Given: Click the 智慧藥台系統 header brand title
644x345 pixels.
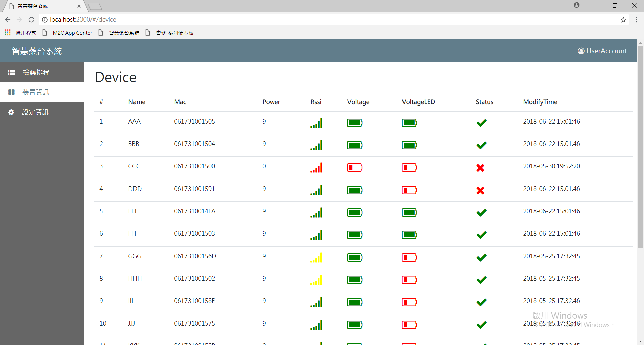Looking at the screenshot, I should (x=37, y=51).
